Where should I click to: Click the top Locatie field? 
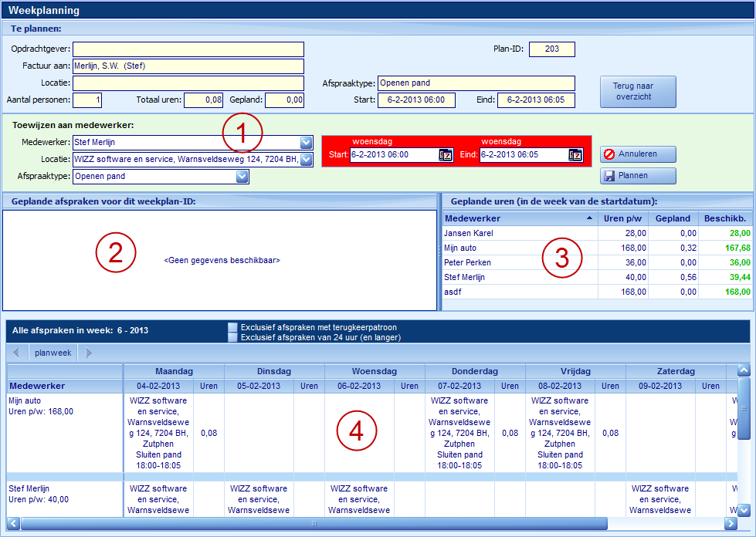(188, 83)
